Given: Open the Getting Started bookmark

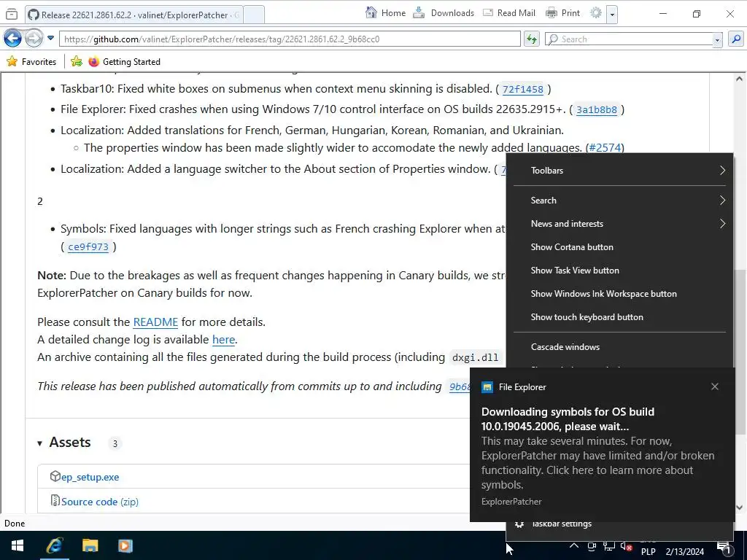Looking at the screenshot, I should 124,61.
